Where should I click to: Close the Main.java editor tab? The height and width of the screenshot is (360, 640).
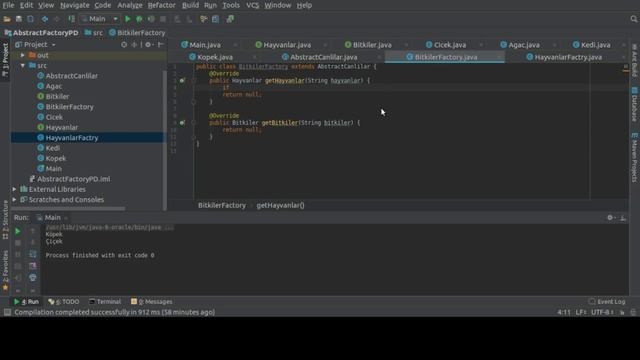click(235, 45)
